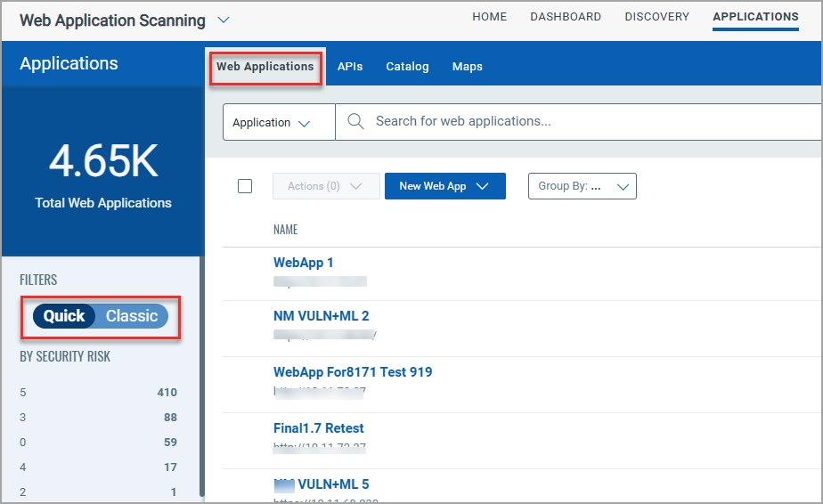Navigate to HOME in top menu
823x504 pixels.
pos(489,17)
